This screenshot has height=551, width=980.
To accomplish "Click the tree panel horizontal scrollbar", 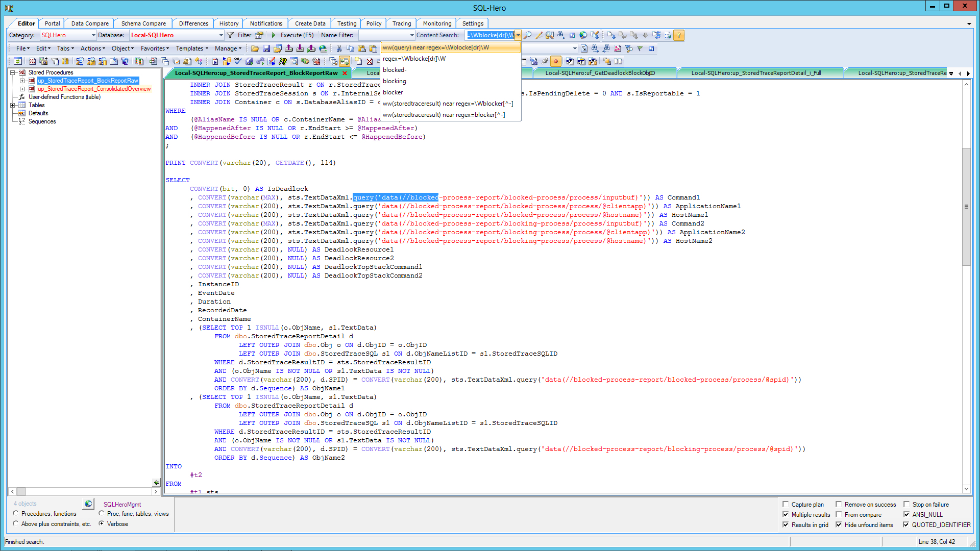I will pos(84,491).
